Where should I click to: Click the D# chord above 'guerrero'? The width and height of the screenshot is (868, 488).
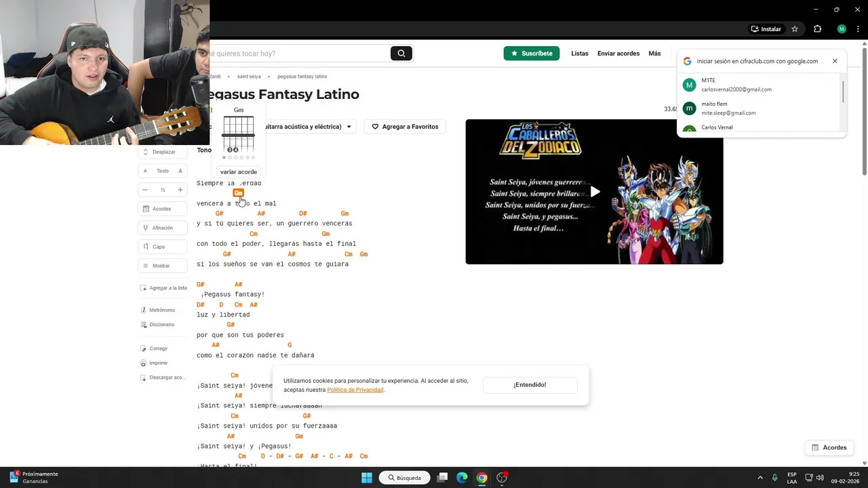[x=303, y=213]
